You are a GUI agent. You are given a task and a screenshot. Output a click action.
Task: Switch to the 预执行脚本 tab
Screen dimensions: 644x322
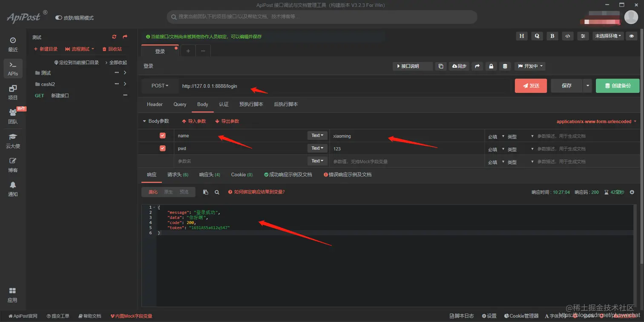[x=251, y=104]
